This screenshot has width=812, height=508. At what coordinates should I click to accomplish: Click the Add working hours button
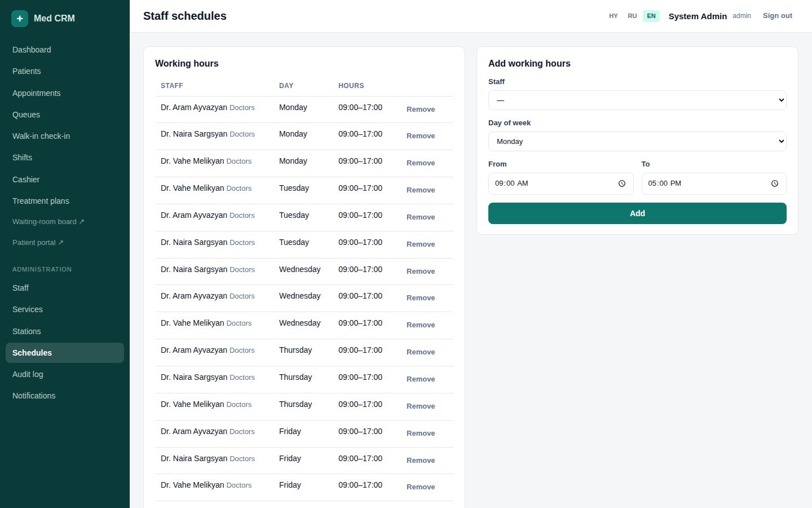tap(637, 213)
